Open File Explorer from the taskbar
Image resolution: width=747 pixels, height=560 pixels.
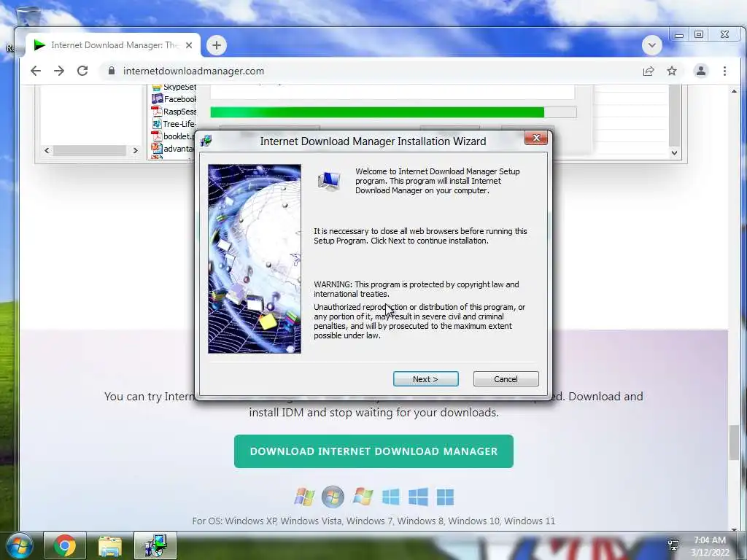click(x=110, y=545)
